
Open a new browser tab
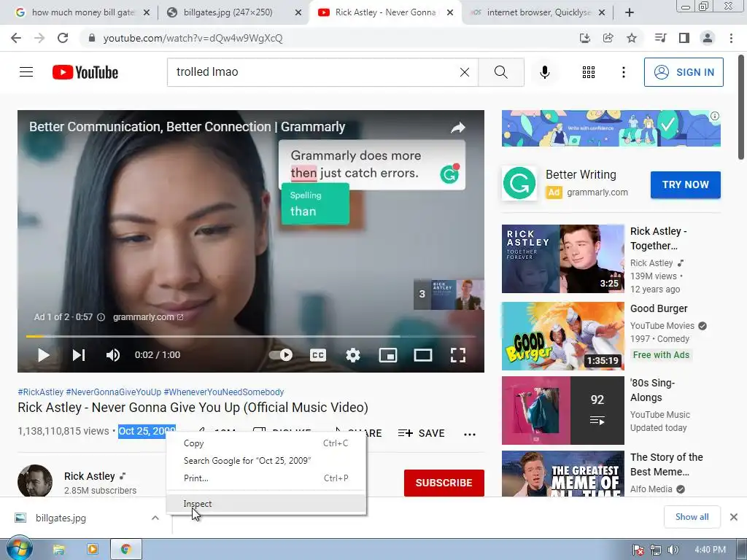pyautogui.click(x=630, y=13)
